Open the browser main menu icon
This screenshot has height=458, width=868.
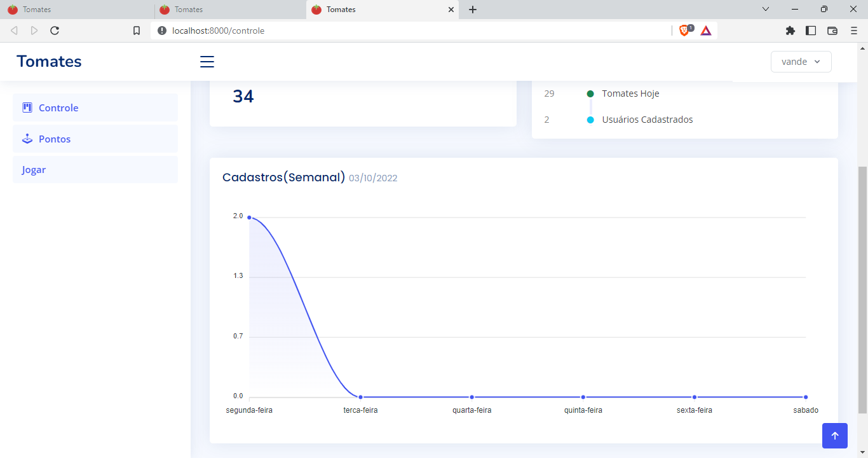854,31
